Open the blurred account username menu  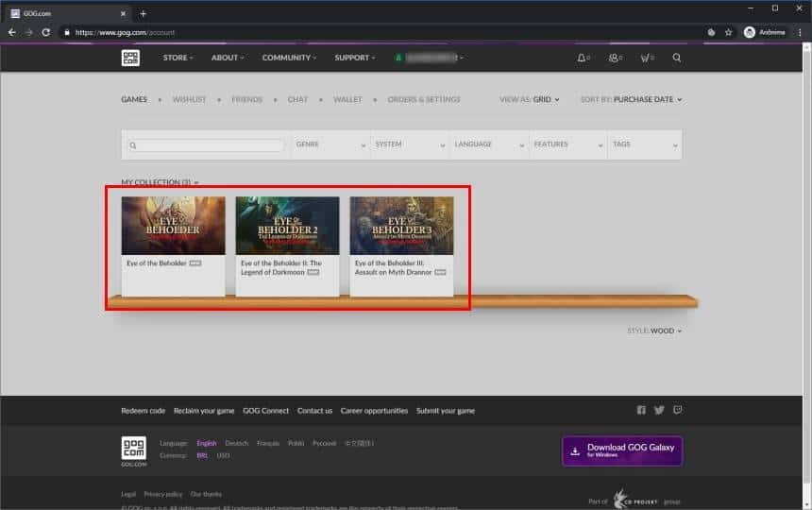click(430, 58)
